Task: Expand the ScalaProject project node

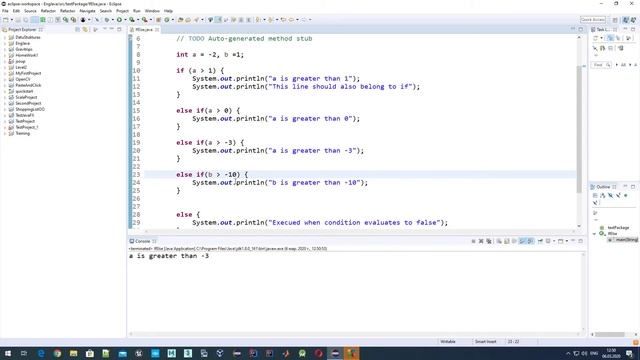Action: click(x=5, y=97)
